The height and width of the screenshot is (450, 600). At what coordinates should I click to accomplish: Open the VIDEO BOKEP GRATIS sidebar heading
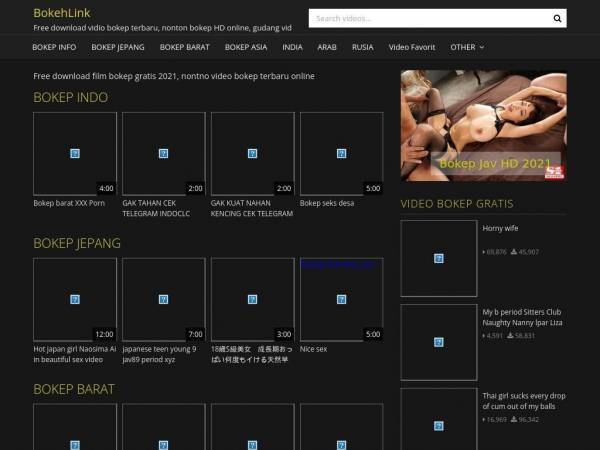click(457, 204)
